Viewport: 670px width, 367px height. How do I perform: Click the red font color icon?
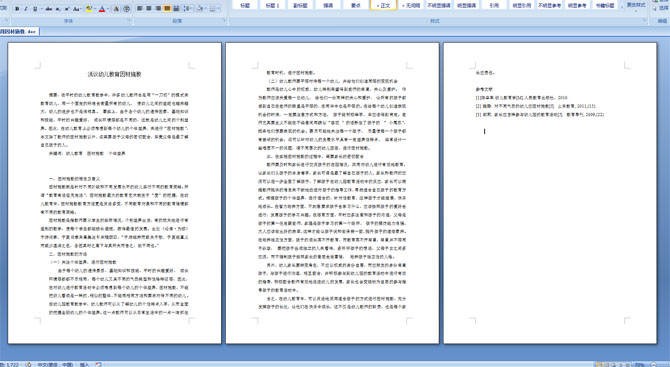[x=102, y=9]
